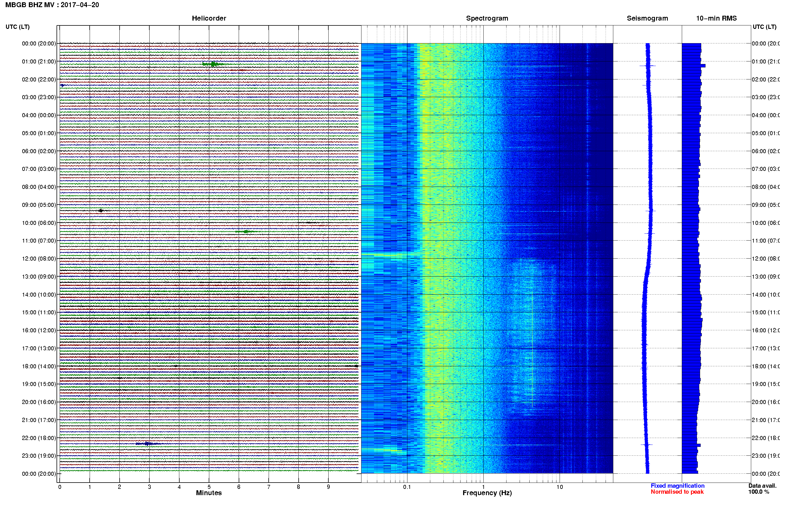Click the left '01:00 (21:00)' time label
The width and height of the screenshot is (812, 508).
pyautogui.click(x=39, y=61)
